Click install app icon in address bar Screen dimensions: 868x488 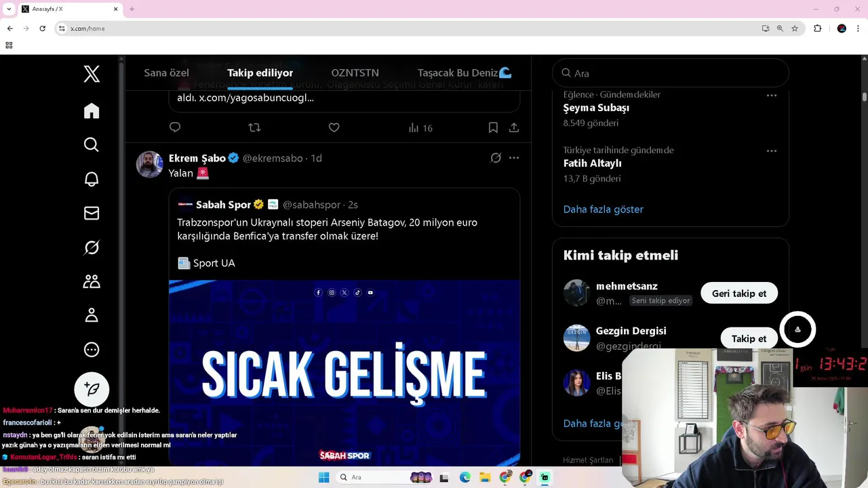click(x=766, y=28)
